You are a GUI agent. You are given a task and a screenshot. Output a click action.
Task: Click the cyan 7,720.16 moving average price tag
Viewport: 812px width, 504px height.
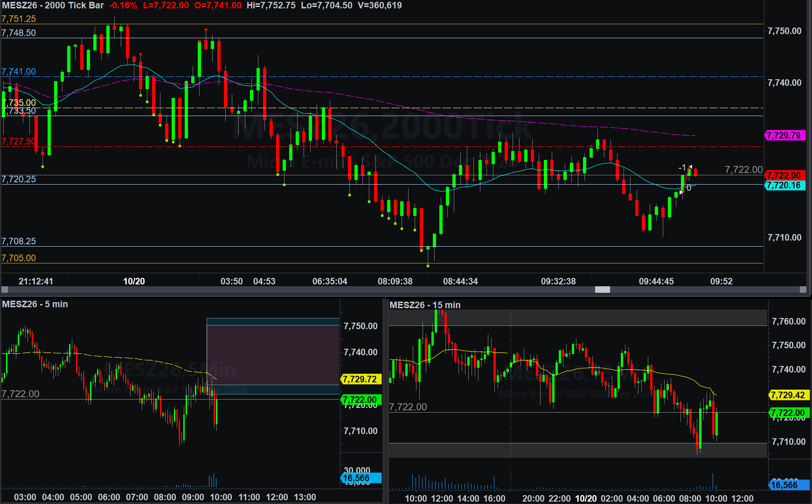point(785,186)
